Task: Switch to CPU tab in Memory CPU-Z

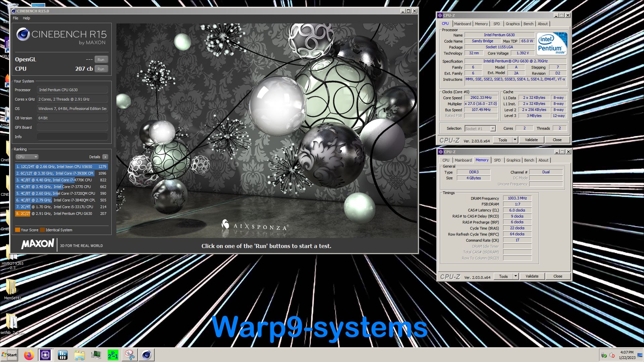Action: [446, 160]
